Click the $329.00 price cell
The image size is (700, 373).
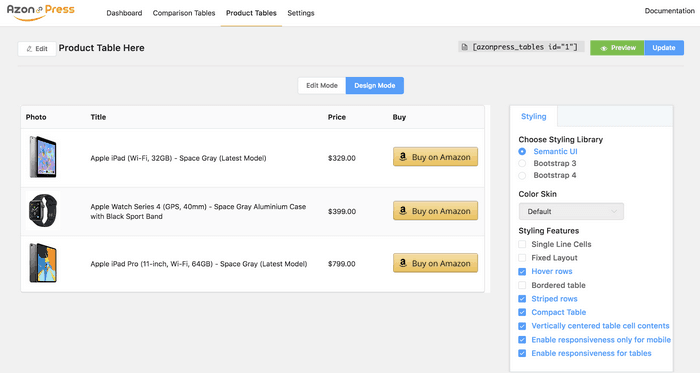(x=342, y=158)
